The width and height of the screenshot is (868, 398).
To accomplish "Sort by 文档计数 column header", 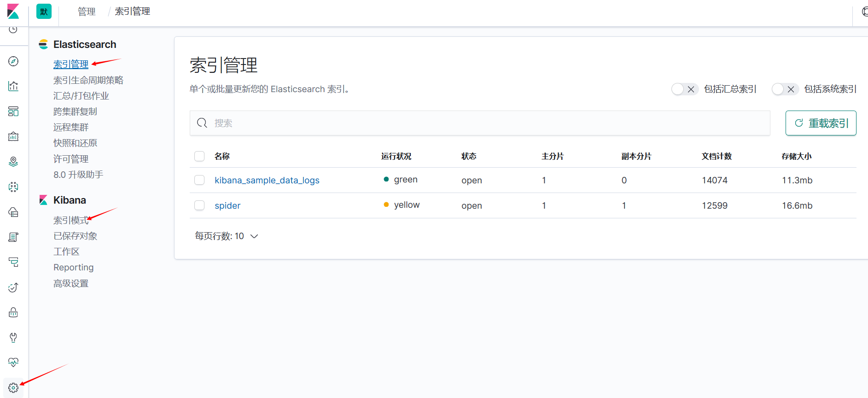I will click(x=717, y=156).
